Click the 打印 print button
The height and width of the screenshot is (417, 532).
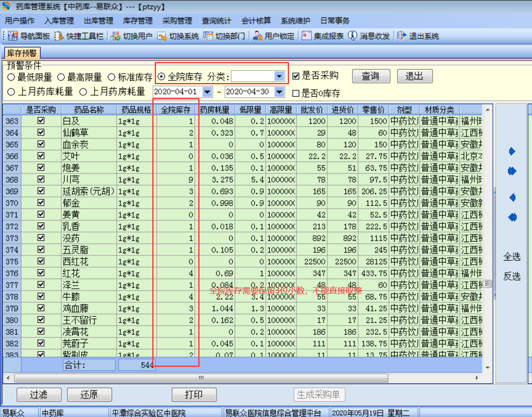[x=194, y=395]
